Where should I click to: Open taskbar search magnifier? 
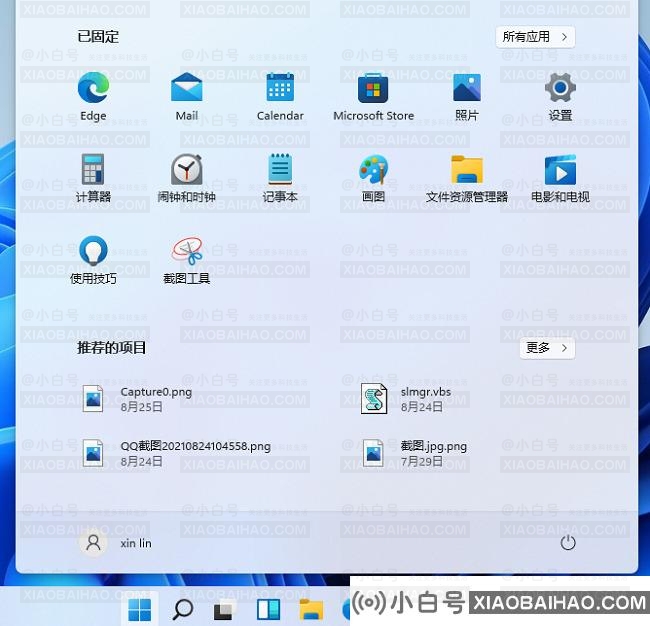click(182, 609)
